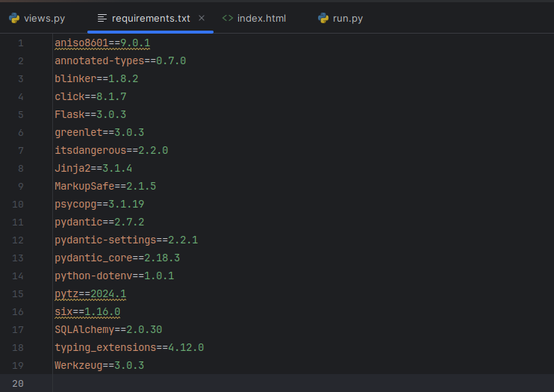Click the Jinja2==3.1.4 line
The width and height of the screenshot is (554, 392).
93,168
